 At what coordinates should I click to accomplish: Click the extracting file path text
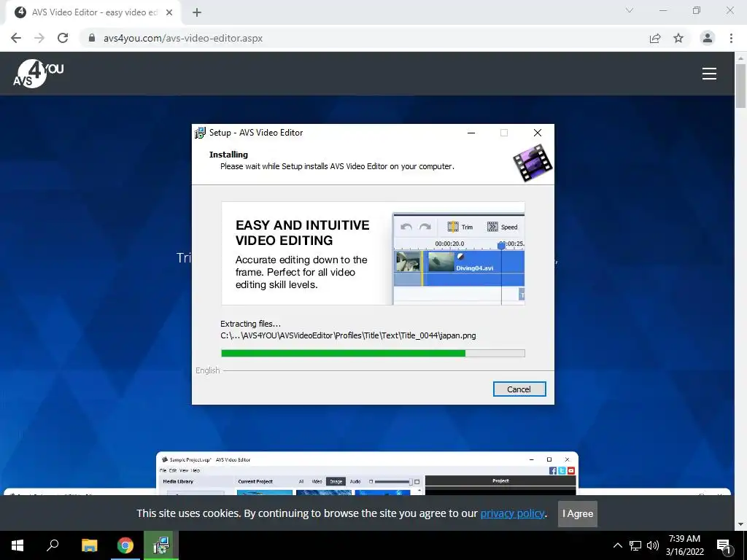[348, 335]
